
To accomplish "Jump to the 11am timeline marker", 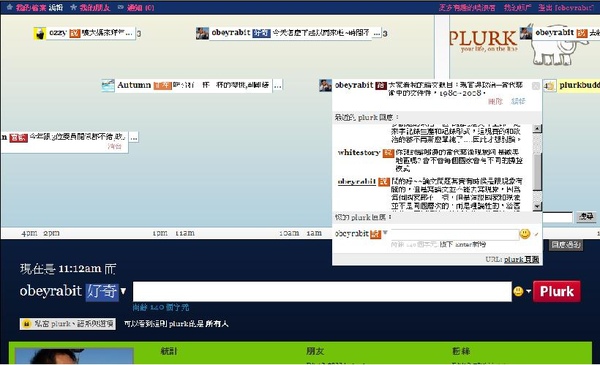I will (185, 233).
